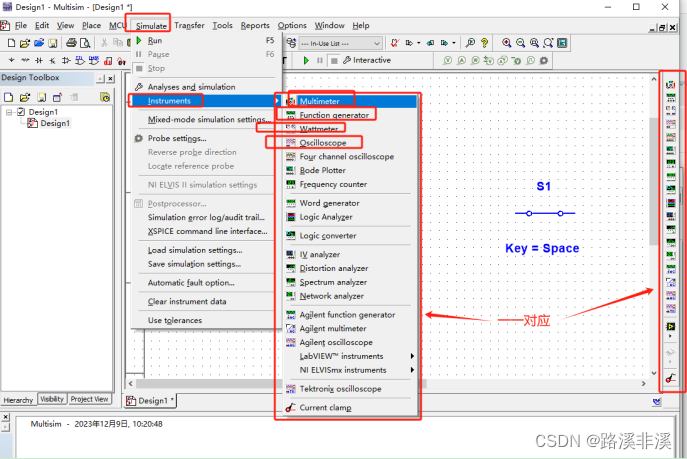This screenshot has height=459, width=687.
Task: Open file from Design Toolbox icons
Action: (25, 97)
